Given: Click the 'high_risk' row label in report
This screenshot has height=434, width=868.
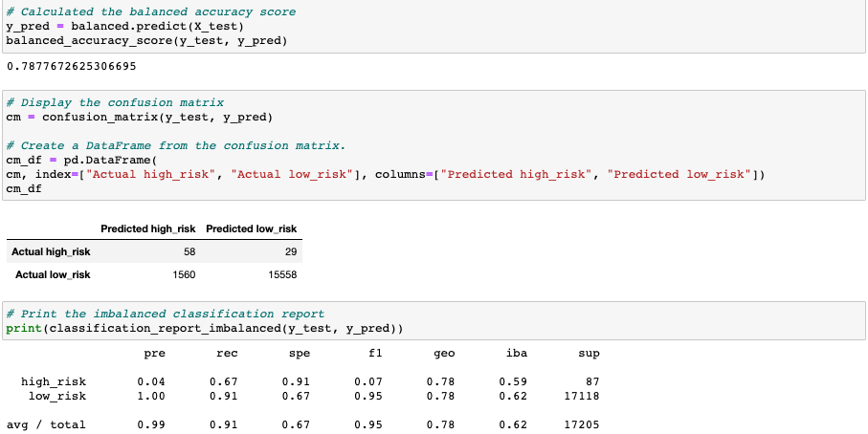Looking at the screenshot, I should [54, 382].
